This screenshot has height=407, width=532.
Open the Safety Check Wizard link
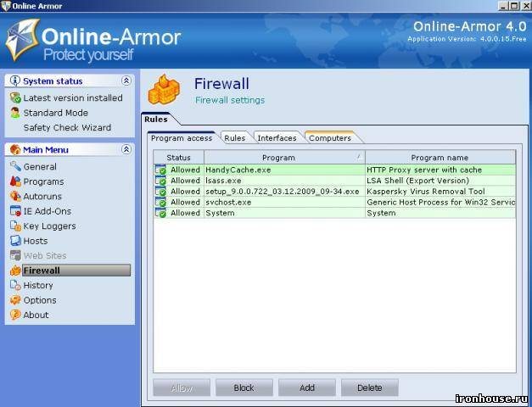[x=67, y=127]
